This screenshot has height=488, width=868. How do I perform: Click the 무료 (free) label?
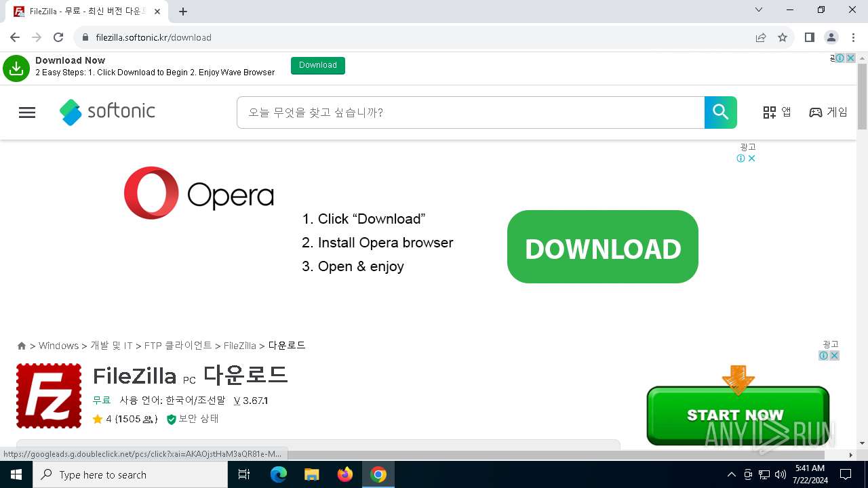pos(102,401)
